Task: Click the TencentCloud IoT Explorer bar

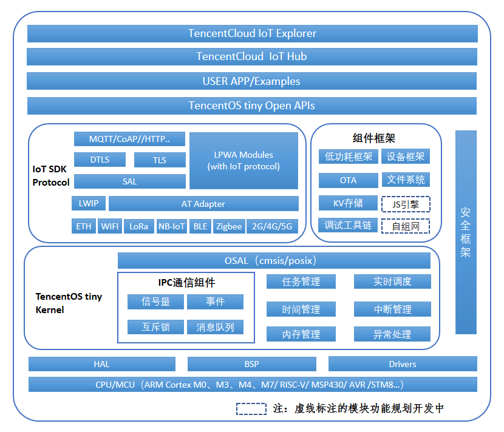Action: point(252,33)
